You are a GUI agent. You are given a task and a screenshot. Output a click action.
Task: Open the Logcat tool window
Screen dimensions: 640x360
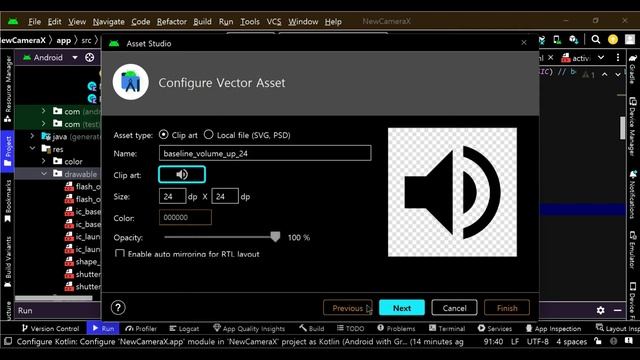(184, 328)
